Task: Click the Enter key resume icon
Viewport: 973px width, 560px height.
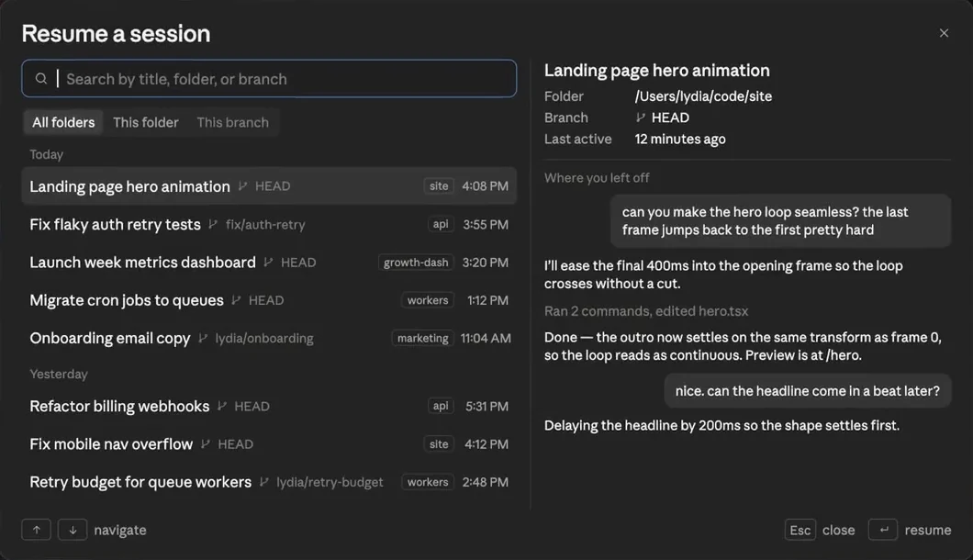Action: tap(883, 530)
